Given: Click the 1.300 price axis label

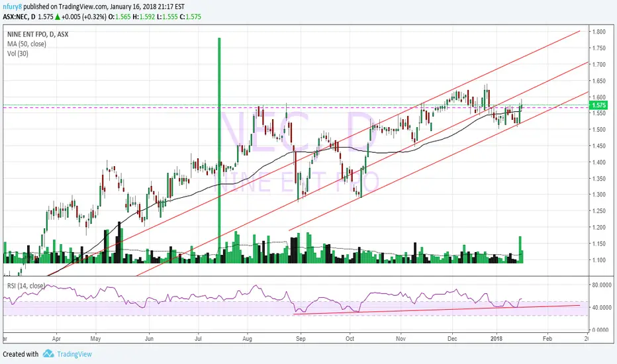Looking at the screenshot, I should pos(598,195).
